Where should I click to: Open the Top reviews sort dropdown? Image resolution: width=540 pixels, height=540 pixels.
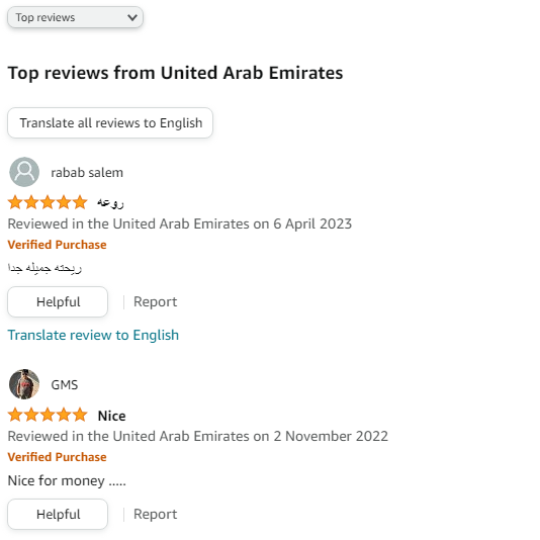75,17
